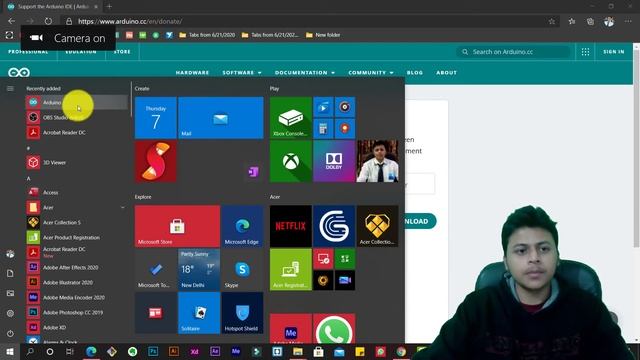Go back with browser back arrow
This screenshot has width=640, height=360.
(11, 21)
